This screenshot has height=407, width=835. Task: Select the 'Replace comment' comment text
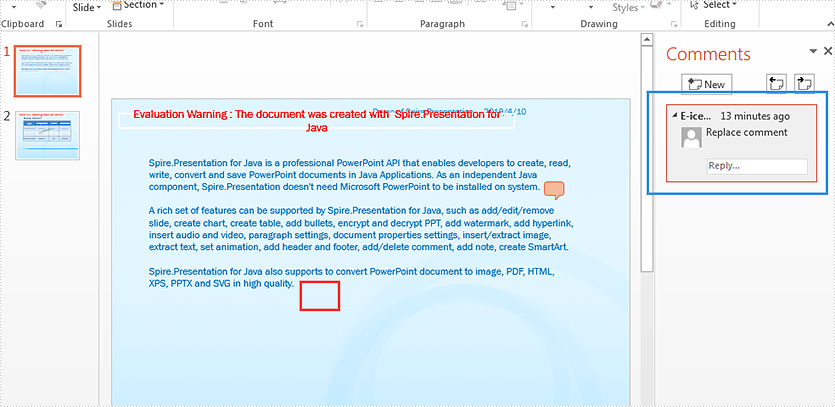[746, 133]
